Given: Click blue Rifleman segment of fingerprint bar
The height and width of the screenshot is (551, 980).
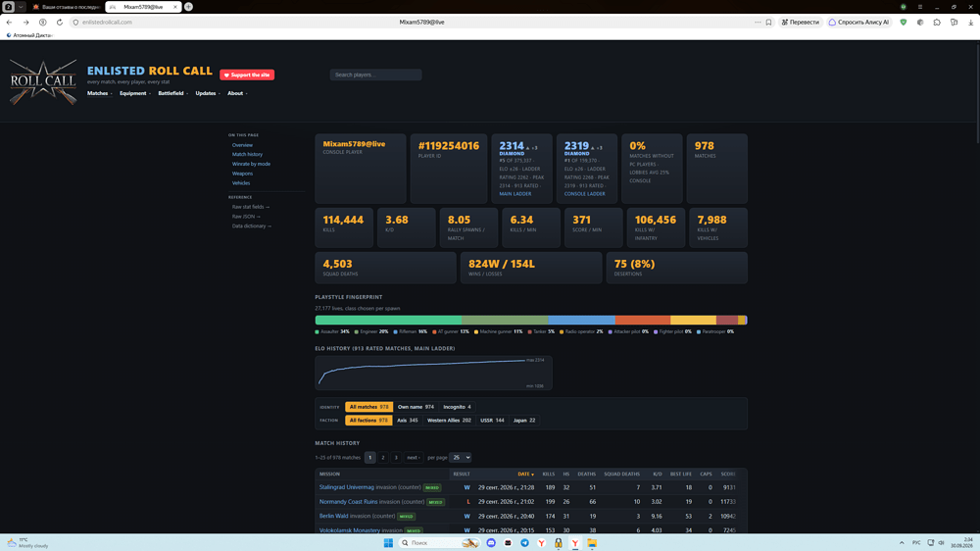Looking at the screenshot, I should pos(581,321).
